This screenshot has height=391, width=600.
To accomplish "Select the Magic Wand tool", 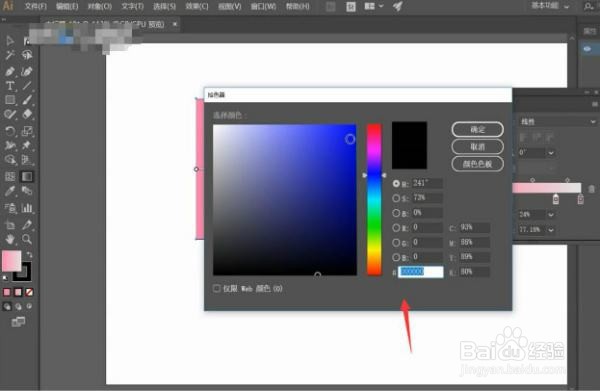I will (10, 55).
